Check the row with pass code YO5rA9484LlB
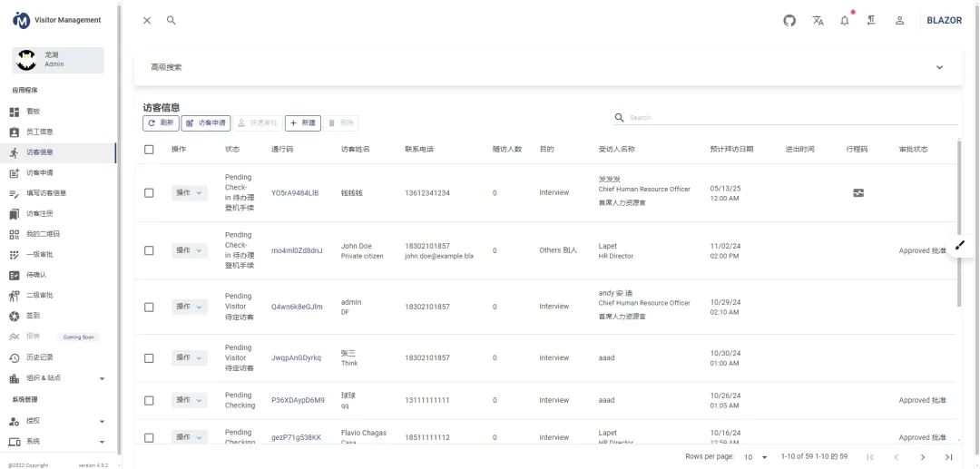This screenshot has height=469, width=980. coord(149,193)
